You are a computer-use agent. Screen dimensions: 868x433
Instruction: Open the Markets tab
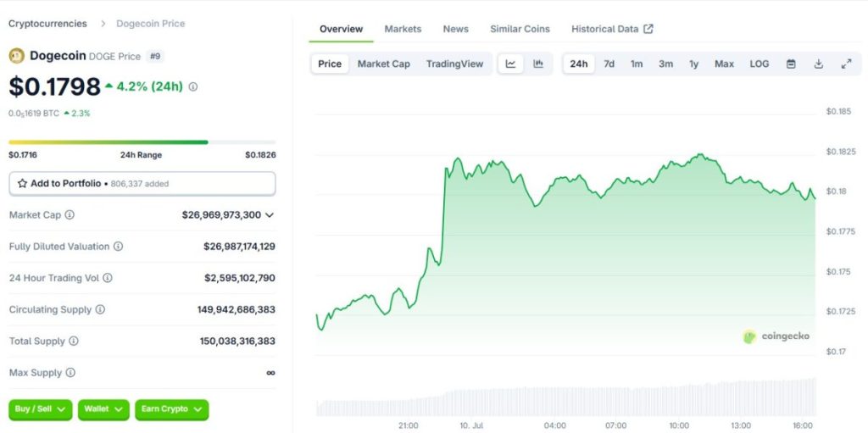coord(403,29)
